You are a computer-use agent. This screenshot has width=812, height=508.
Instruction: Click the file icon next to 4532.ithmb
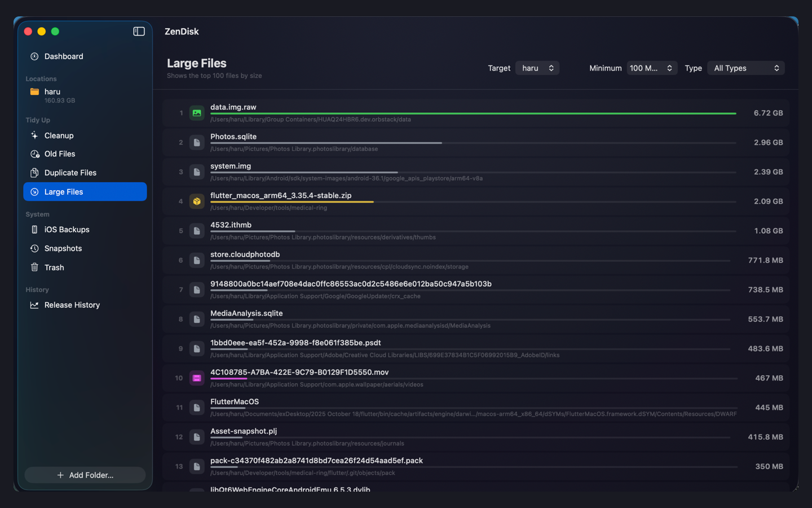197,231
